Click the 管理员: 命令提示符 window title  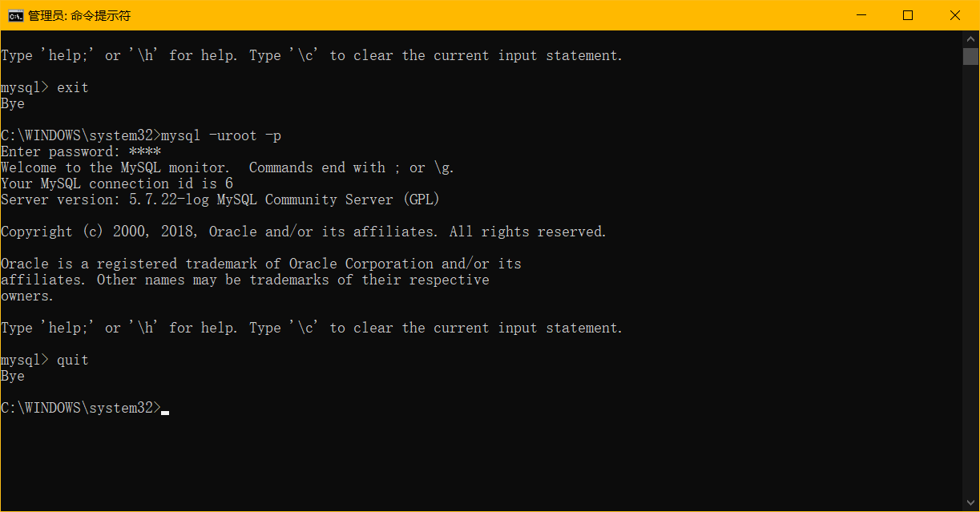[79, 15]
